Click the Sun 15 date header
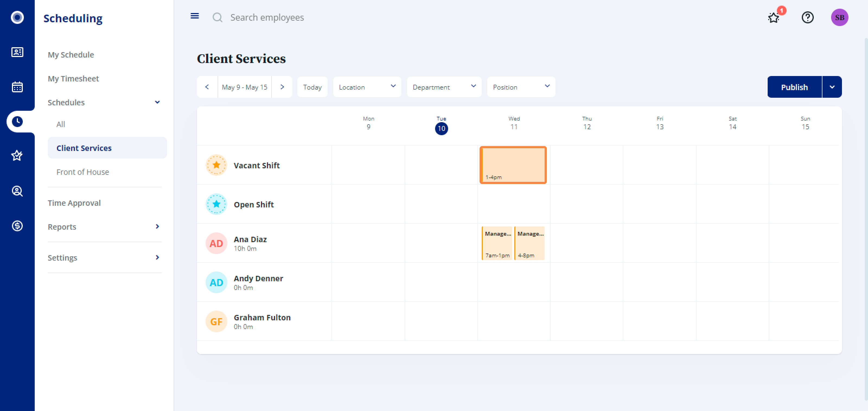Screen dimensions: 868x411 [805, 123]
